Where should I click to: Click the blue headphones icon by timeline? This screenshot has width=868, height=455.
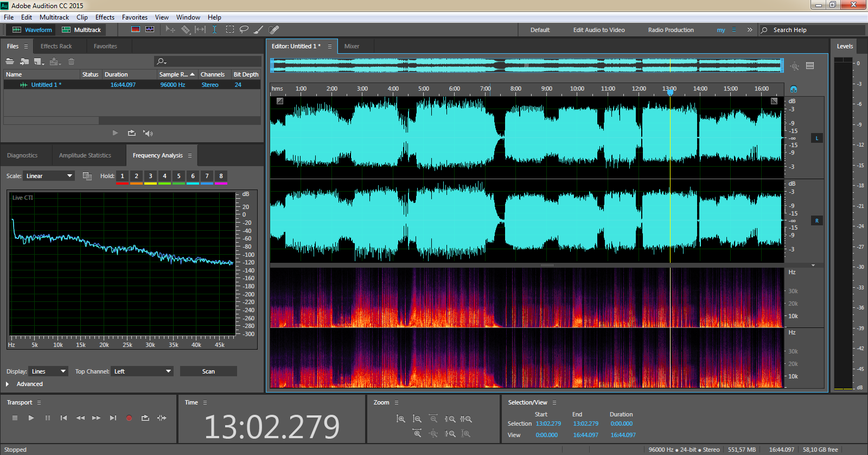[x=794, y=89]
